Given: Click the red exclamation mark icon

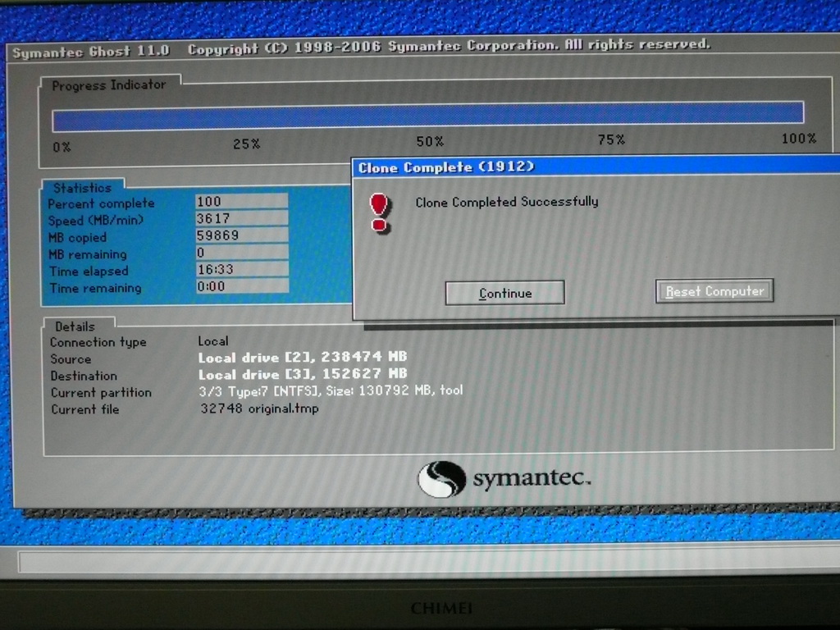Looking at the screenshot, I should click(x=380, y=213).
